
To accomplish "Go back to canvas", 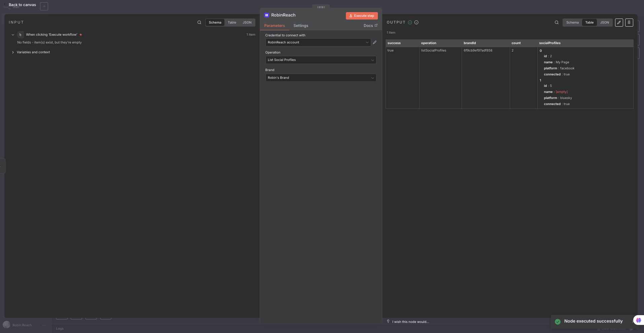I will pyautogui.click(x=22, y=5).
